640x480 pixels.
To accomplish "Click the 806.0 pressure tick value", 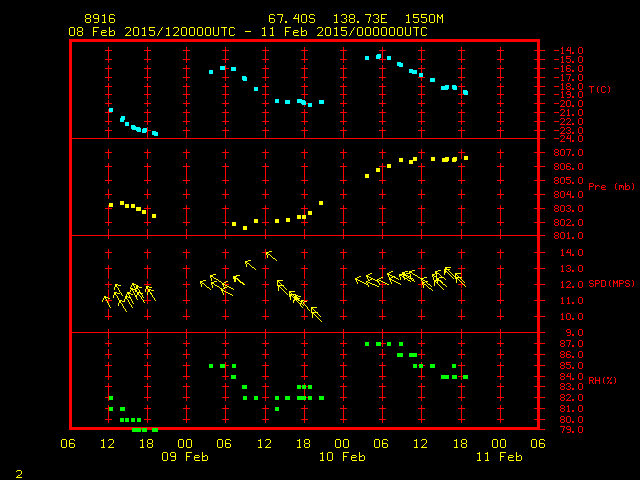I will coord(569,167).
